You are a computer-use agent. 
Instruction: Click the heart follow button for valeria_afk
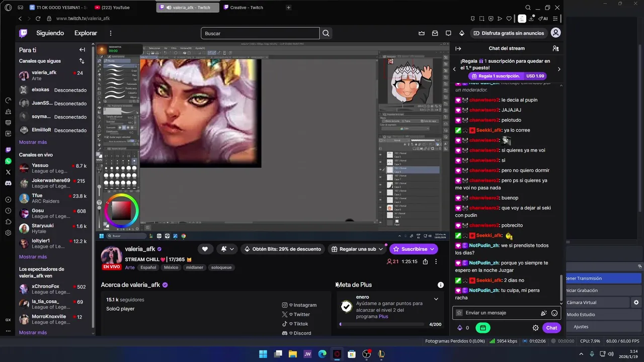205,249
